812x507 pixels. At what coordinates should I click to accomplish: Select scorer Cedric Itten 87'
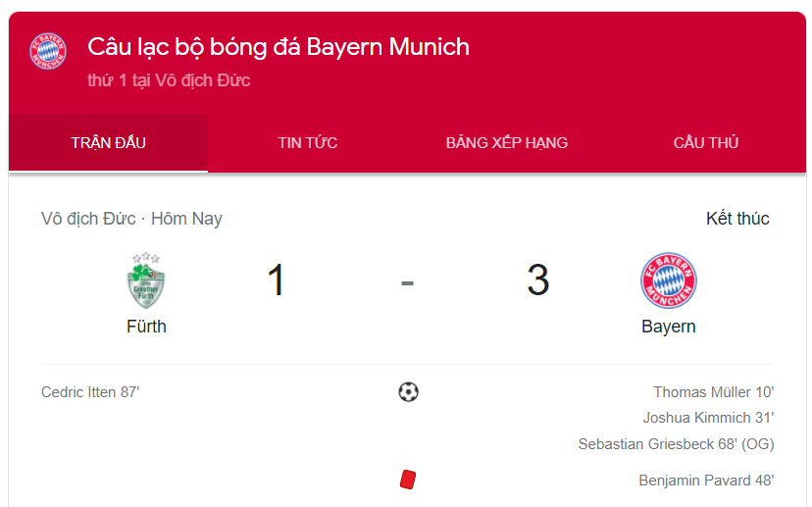point(90,392)
